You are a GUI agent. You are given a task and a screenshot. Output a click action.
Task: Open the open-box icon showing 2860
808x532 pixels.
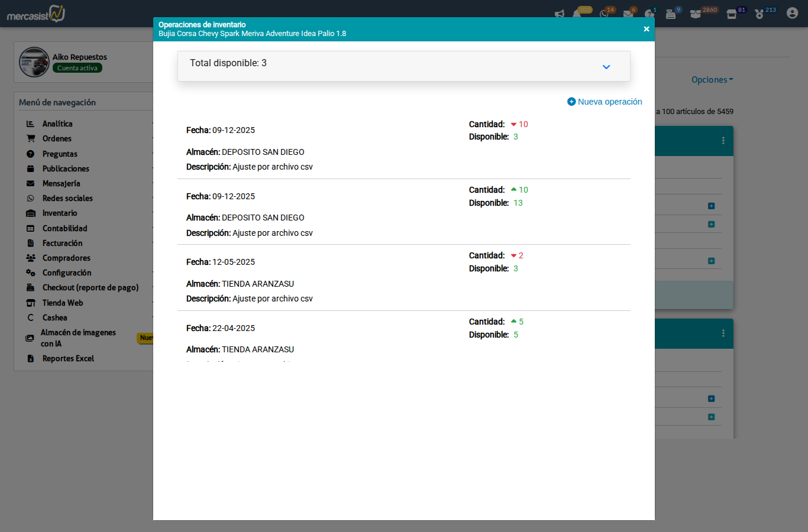click(696, 14)
